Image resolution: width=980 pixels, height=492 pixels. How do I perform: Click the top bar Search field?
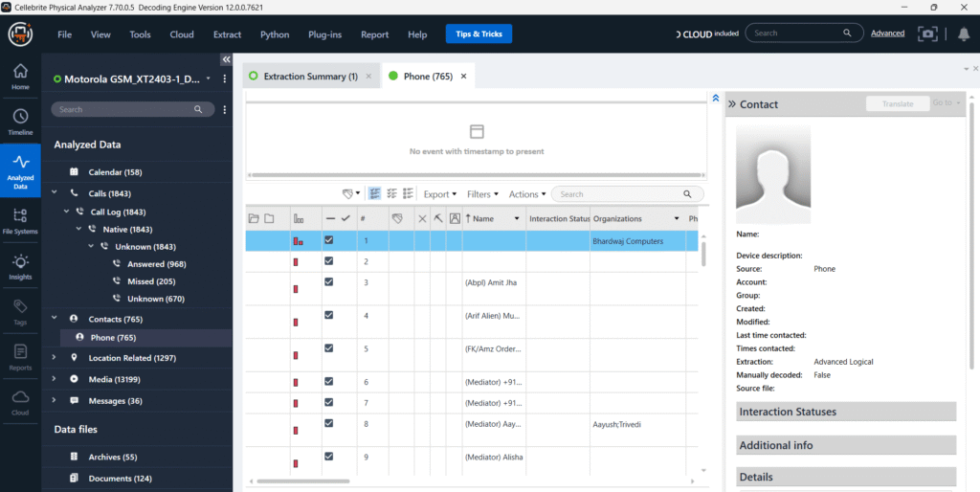(x=804, y=34)
